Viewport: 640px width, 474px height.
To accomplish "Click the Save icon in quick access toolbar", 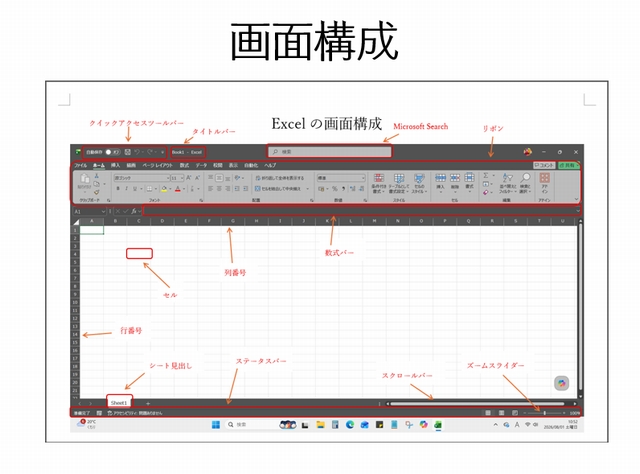I will tap(128, 152).
